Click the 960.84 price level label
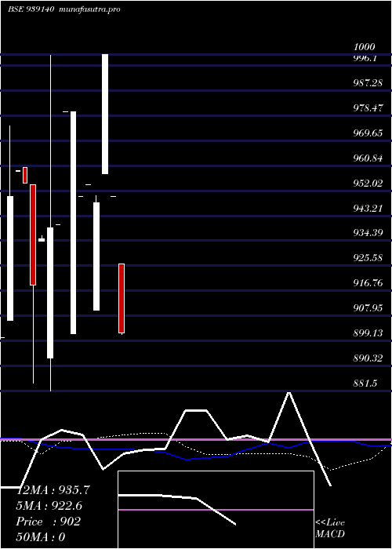Viewport: 392px width, 549px height. (x=368, y=158)
